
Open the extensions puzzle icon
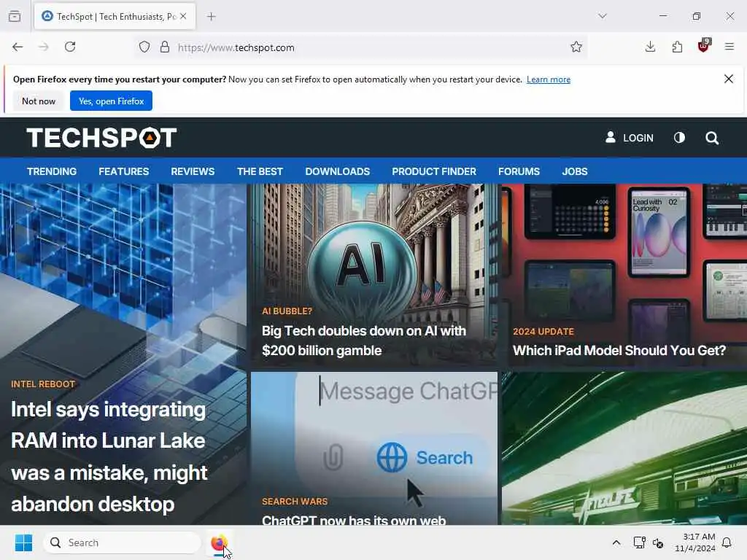click(677, 47)
